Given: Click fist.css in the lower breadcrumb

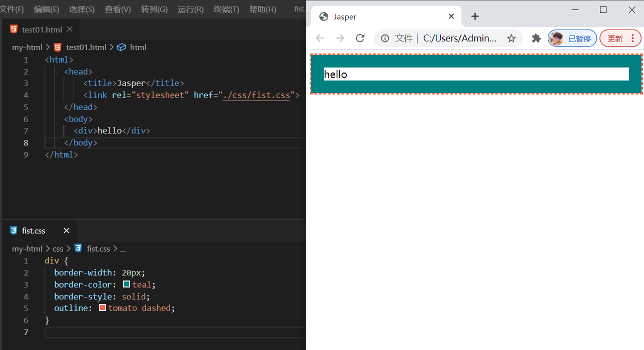Looking at the screenshot, I should coord(99,248).
